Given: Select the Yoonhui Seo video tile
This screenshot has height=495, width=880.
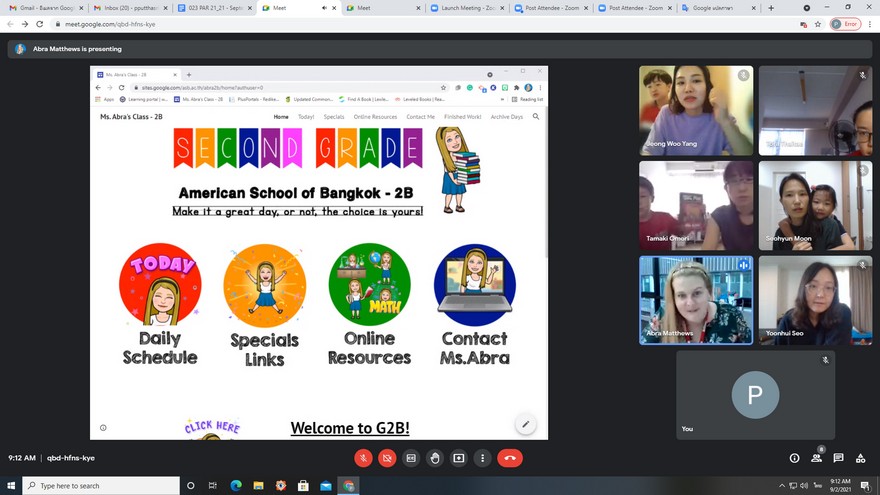Looking at the screenshot, I should pos(815,300).
